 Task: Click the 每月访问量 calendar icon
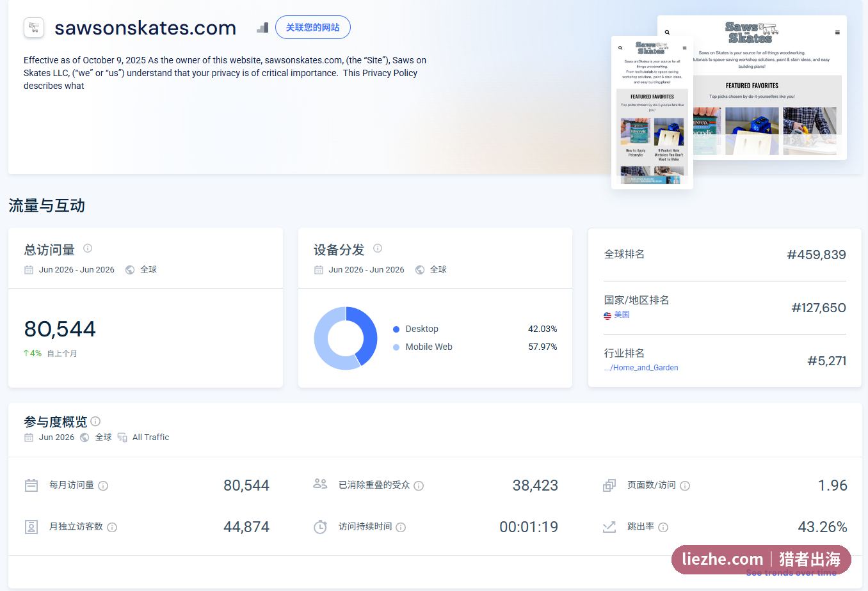coord(31,485)
